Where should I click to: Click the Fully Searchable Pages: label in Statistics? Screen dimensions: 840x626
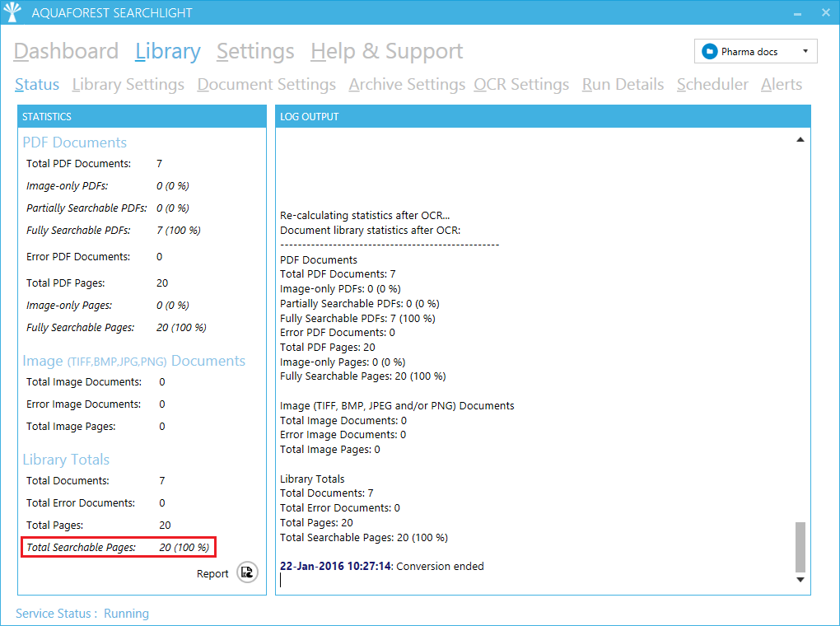[x=81, y=328]
